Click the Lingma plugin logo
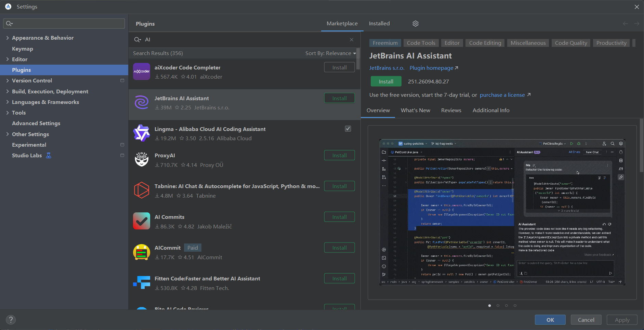Image resolution: width=644 pixels, height=330 pixels. coord(142,133)
